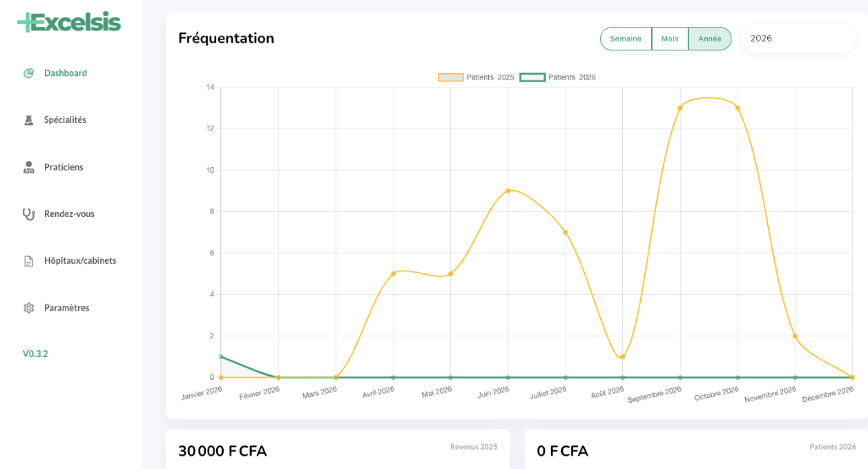Click the Dashboard pie chart icon
The width and height of the screenshot is (868, 469).
[29, 73]
